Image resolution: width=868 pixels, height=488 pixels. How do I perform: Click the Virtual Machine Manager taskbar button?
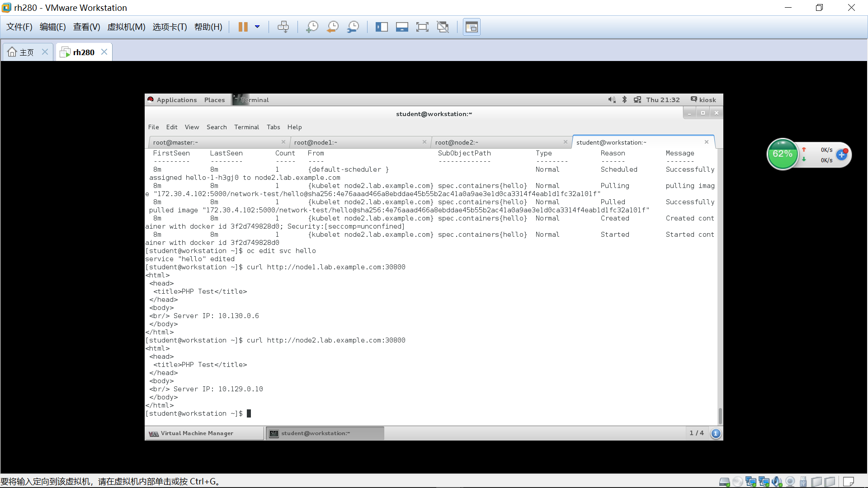tap(197, 433)
